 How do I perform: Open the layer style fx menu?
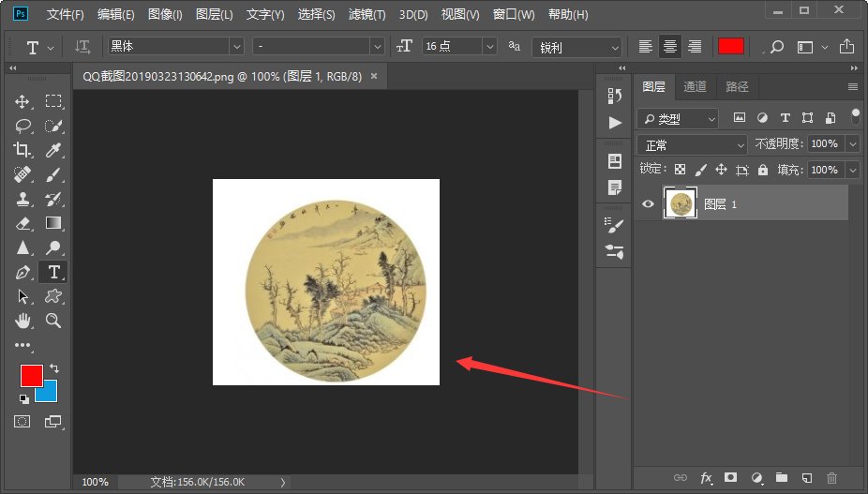coord(706,477)
